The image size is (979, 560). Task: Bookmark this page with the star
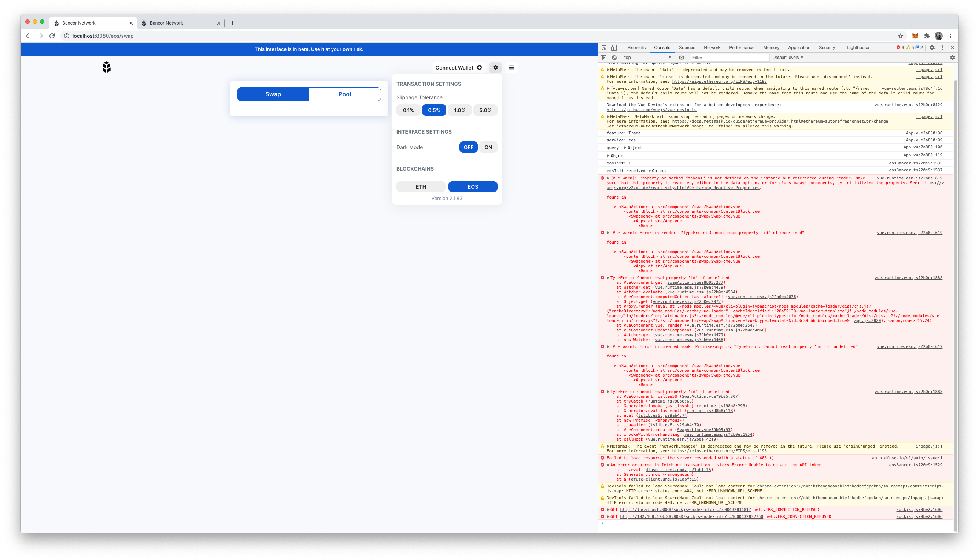pyautogui.click(x=901, y=36)
